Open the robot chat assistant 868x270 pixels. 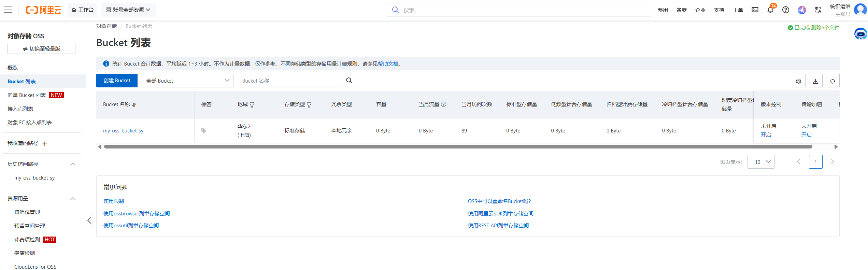(x=860, y=34)
